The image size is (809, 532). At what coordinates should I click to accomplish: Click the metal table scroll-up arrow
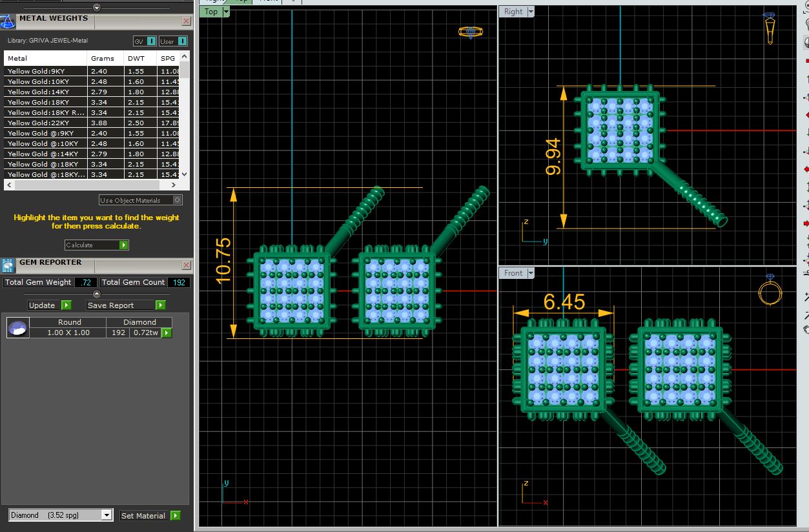tap(184, 57)
